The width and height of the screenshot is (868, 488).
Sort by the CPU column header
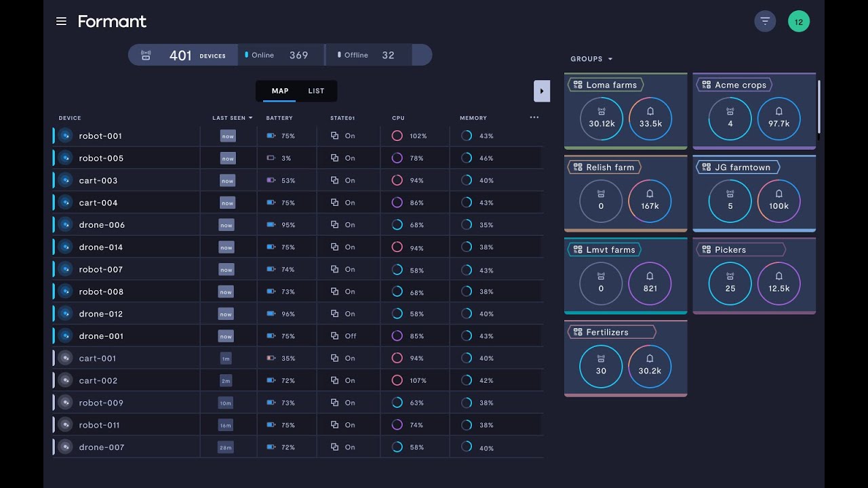tap(398, 118)
